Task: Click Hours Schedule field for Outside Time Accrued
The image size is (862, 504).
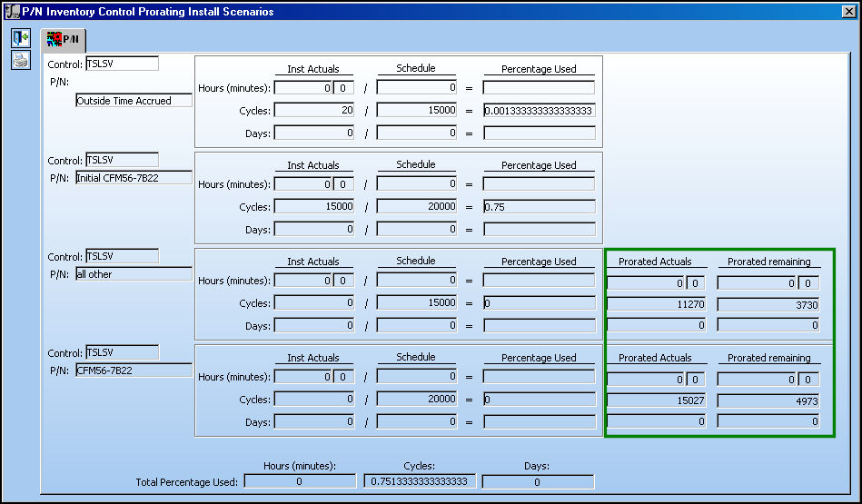Action: (417, 87)
